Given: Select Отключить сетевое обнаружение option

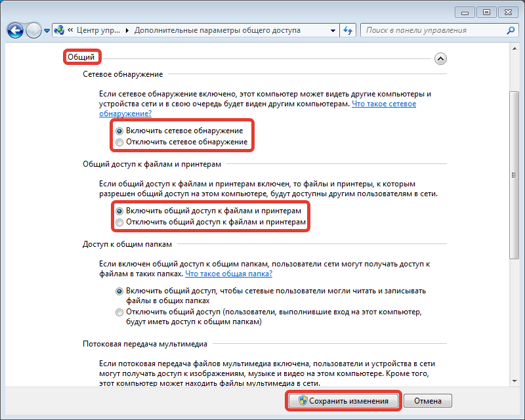Looking at the screenshot, I should tap(182, 142).
